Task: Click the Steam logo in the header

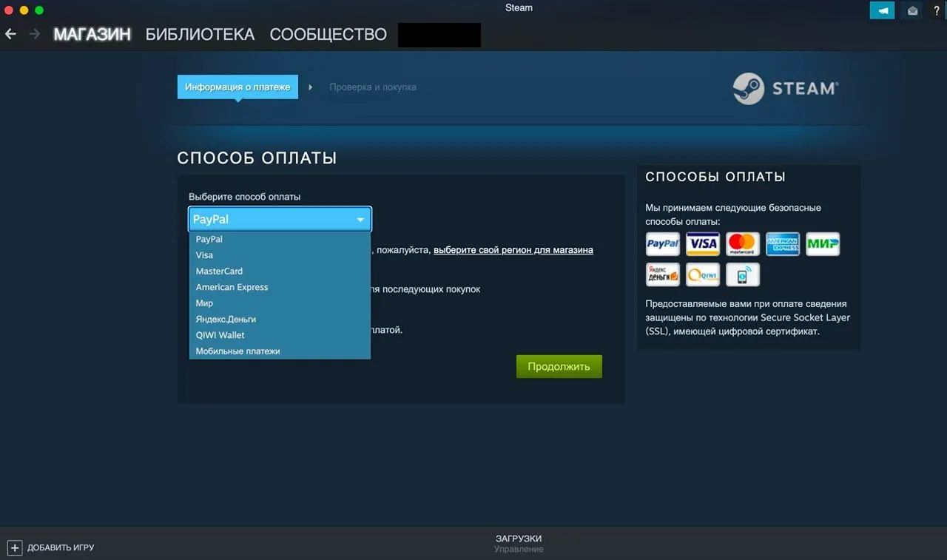Action: (786, 89)
